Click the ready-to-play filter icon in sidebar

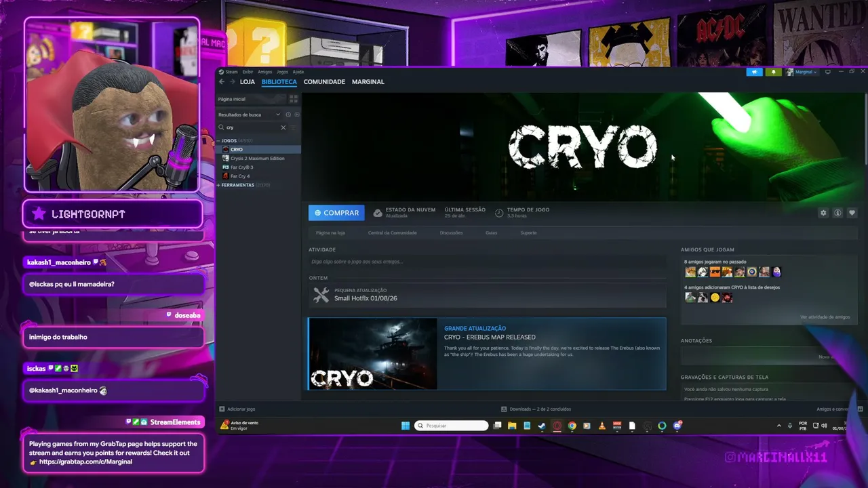coord(296,115)
